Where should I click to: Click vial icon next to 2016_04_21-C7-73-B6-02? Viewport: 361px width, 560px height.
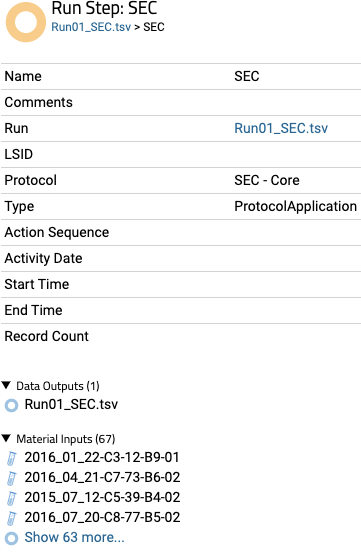tap(11, 478)
